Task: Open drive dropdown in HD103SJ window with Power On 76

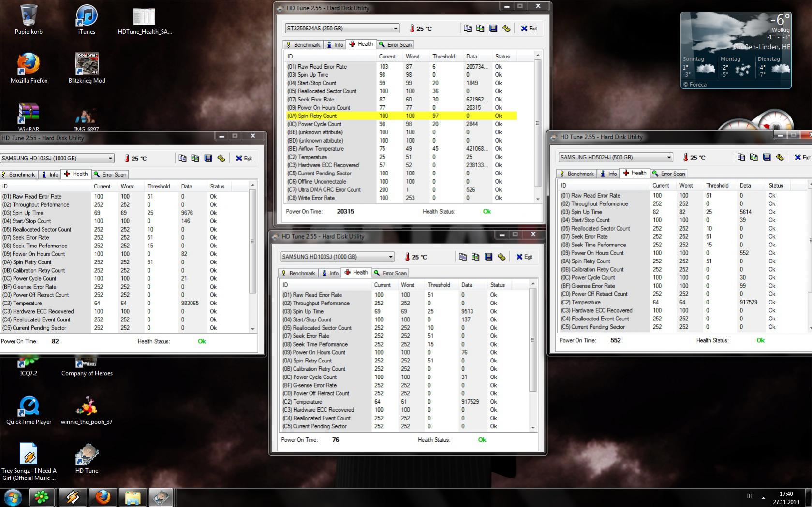Action: pyautogui.click(x=337, y=257)
